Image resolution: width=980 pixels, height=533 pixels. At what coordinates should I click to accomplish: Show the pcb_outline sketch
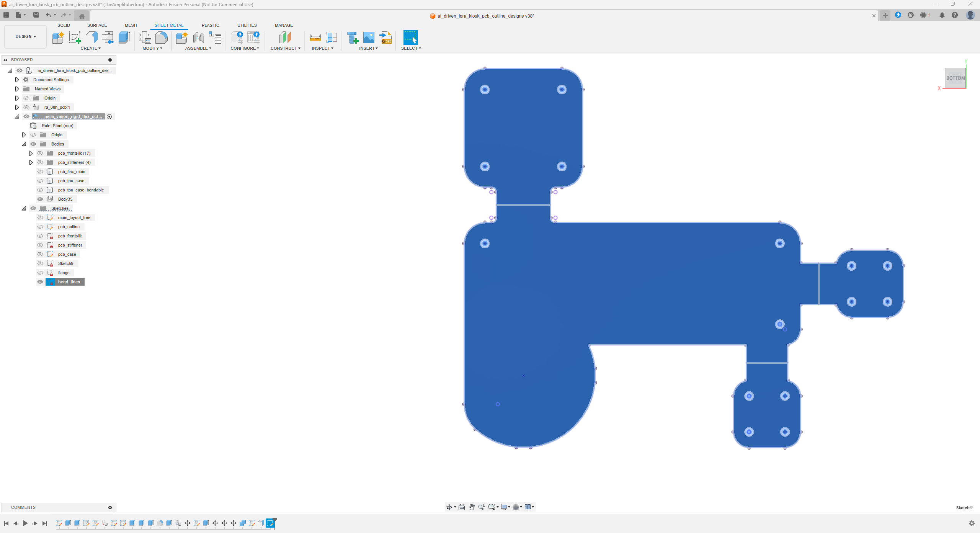click(x=40, y=227)
